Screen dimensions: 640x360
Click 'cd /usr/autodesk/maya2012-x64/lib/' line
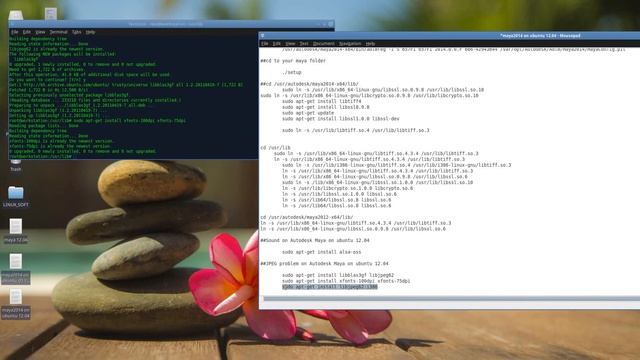307,218
